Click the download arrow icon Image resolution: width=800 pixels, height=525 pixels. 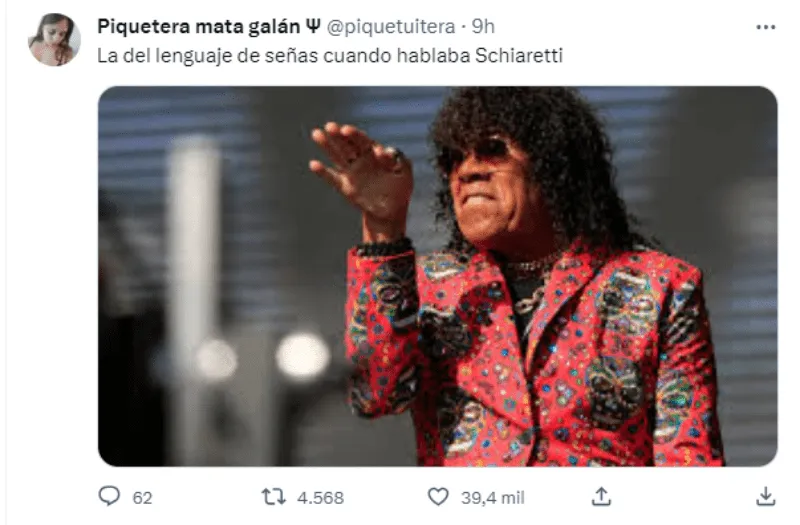(x=766, y=496)
